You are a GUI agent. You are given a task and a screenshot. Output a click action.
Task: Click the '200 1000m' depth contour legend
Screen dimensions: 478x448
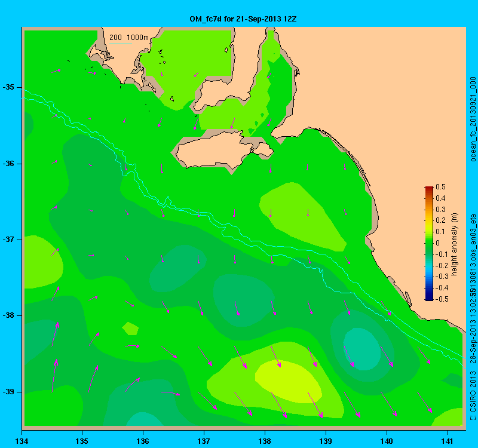click(129, 38)
